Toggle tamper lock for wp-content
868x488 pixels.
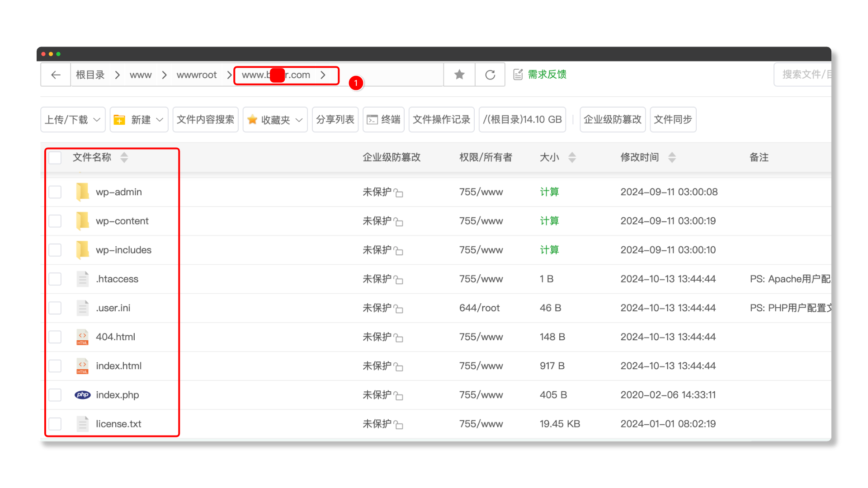(x=398, y=222)
